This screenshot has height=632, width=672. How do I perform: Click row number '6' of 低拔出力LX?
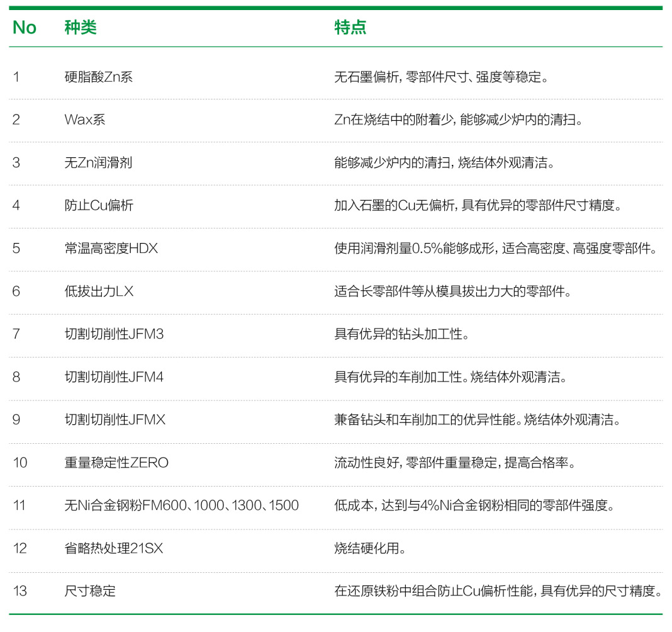[16, 291]
